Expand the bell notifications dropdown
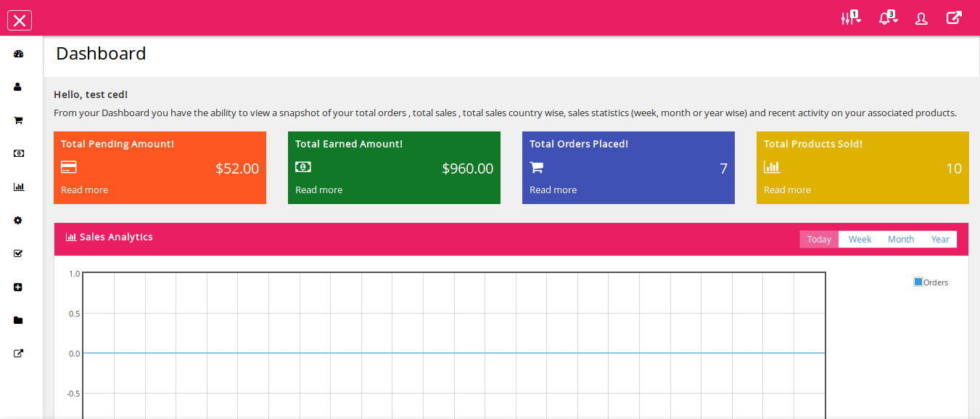The height and width of the screenshot is (419, 980). pyautogui.click(x=887, y=19)
